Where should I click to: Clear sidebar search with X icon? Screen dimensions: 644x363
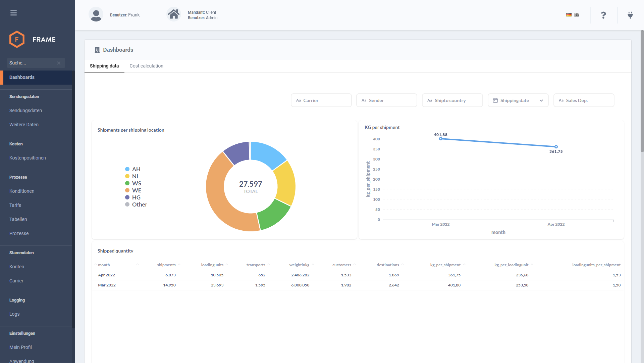tap(59, 63)
